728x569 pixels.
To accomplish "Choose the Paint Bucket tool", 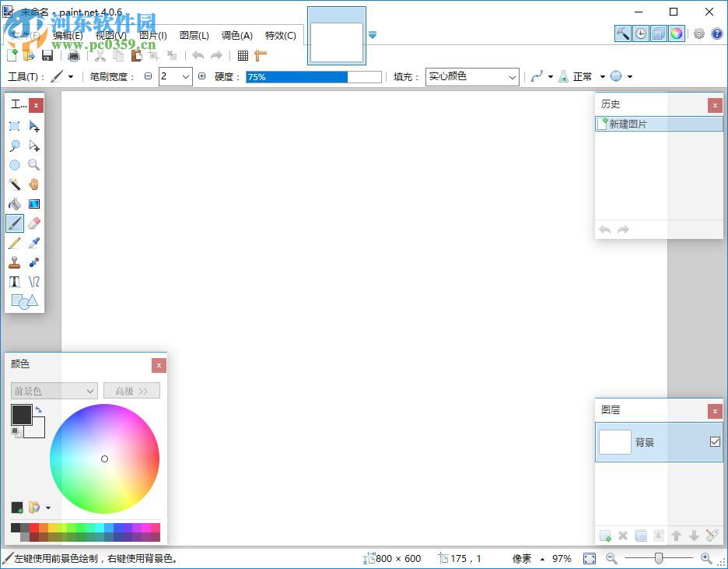I will point(14,204).
